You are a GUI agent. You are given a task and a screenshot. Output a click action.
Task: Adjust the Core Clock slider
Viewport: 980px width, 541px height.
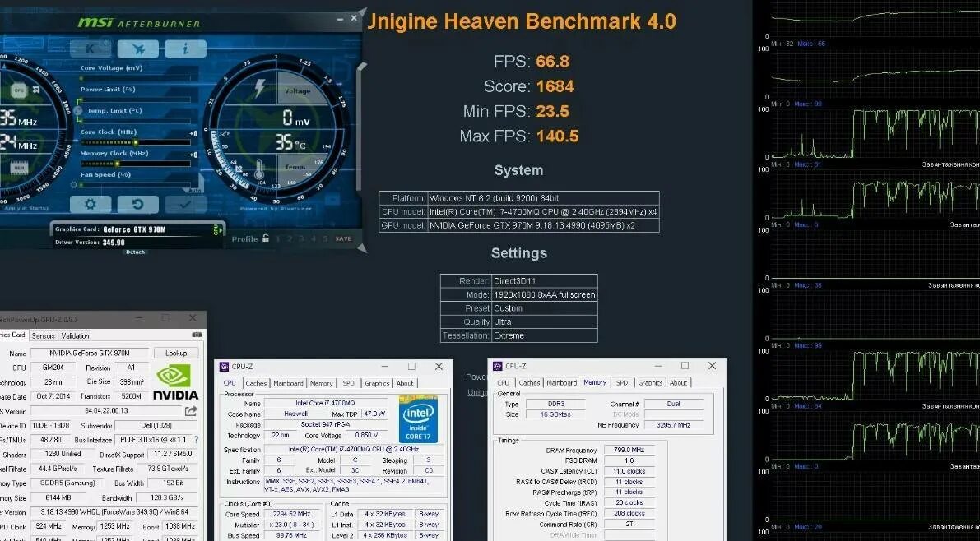pos(135,142)
